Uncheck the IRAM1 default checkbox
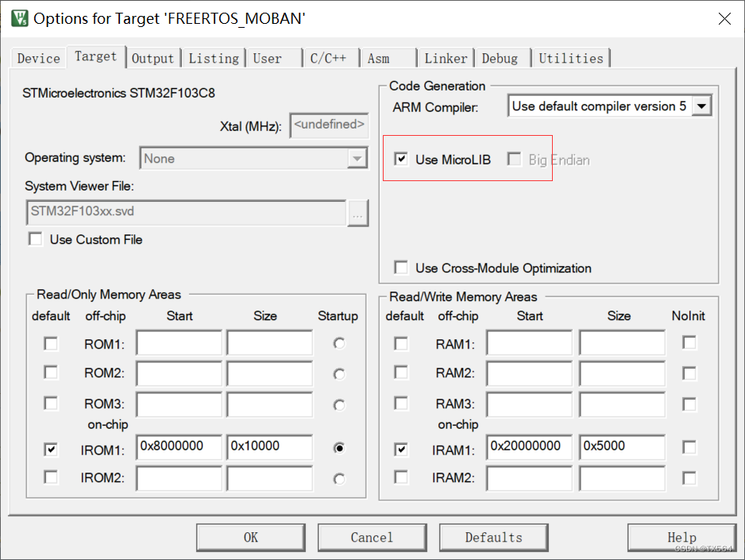The height and width of the screenshot is (560, 745). [401, 450]
